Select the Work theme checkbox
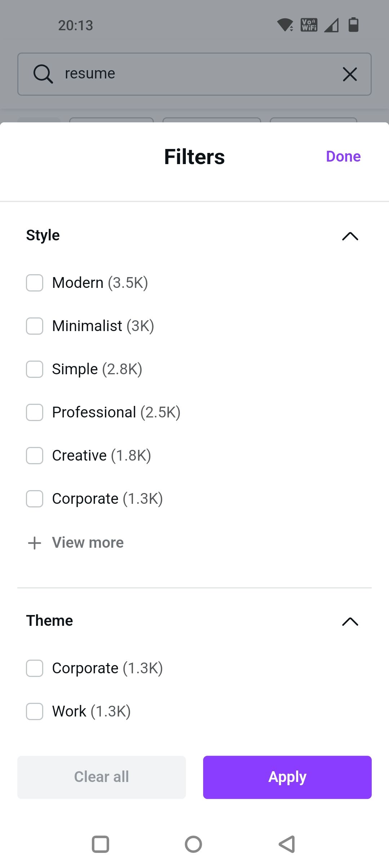This screenshot has width=389, height=868. (35, 711)
